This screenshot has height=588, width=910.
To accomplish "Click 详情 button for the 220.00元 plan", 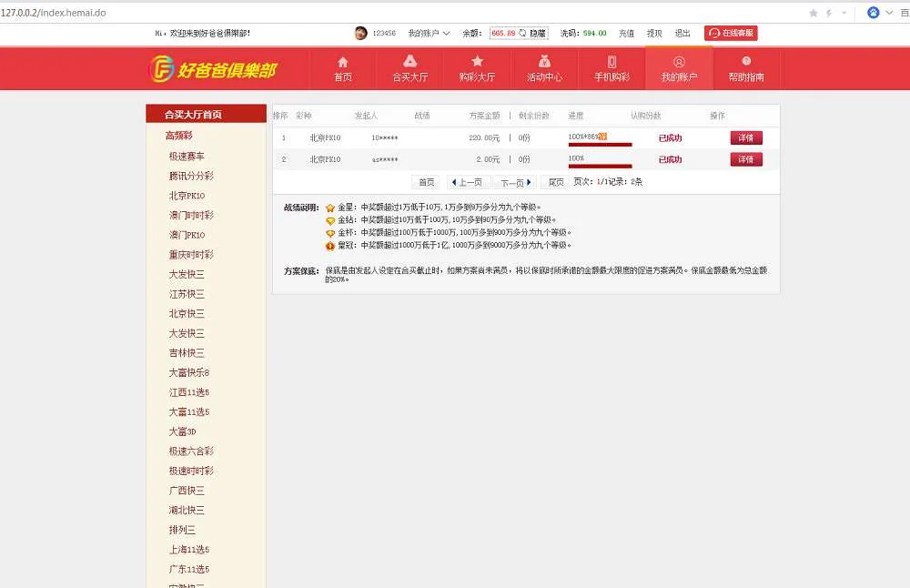I will pyautogui.click(x=745, y=138).
